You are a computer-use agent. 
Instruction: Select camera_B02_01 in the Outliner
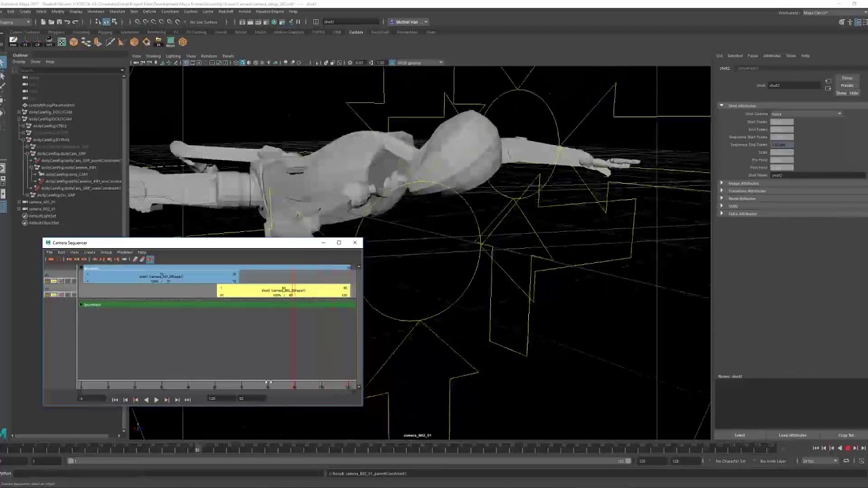click(42, 209)
